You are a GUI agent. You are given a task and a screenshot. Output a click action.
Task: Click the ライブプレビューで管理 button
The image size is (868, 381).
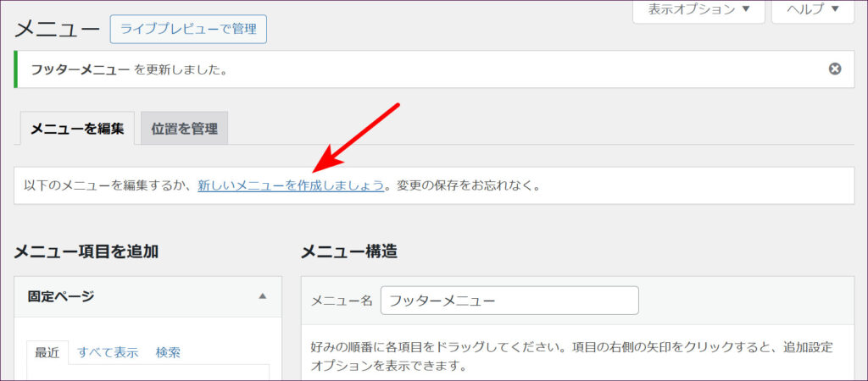click(x=188, y=29)
